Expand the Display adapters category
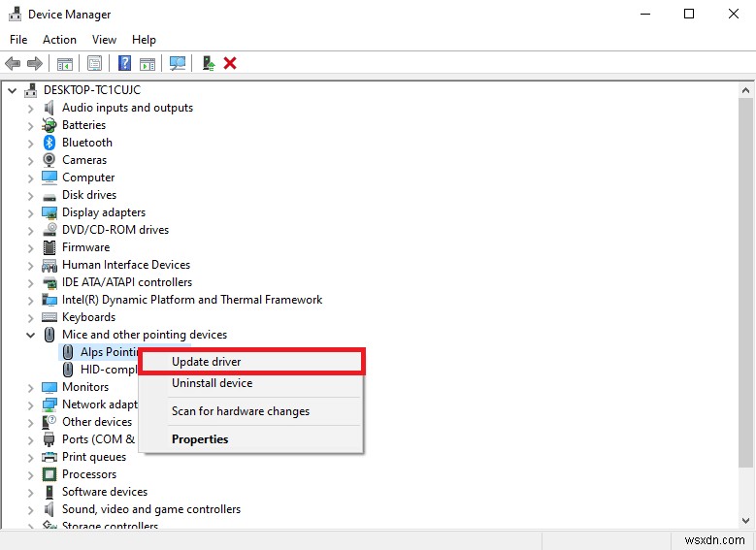Viewport: 756px width, 550px height. [30, 213]
